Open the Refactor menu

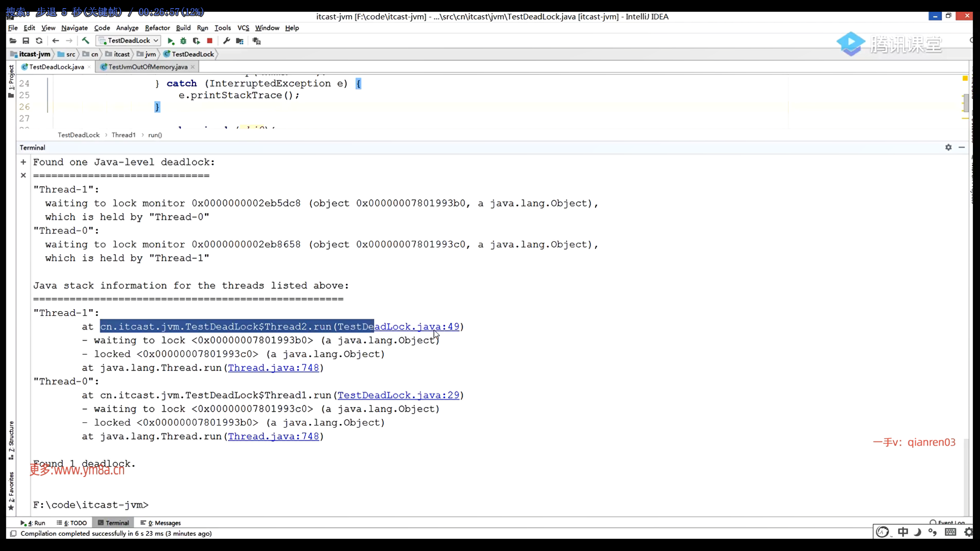tap(157, 28)
